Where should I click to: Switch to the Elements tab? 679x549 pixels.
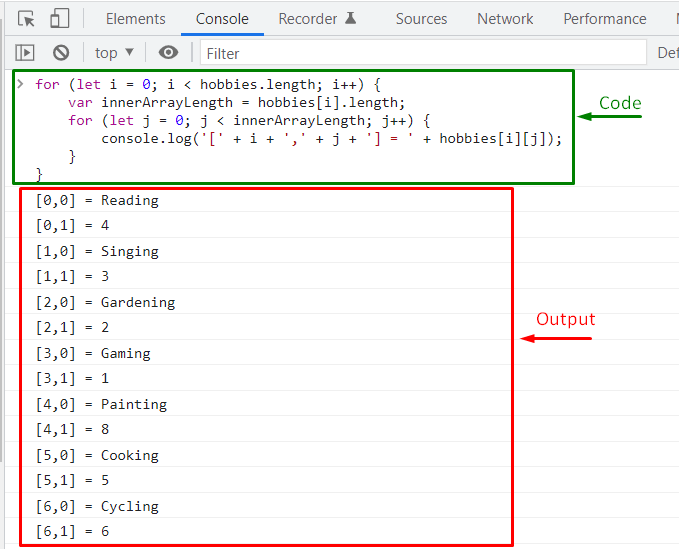[136, 19]
